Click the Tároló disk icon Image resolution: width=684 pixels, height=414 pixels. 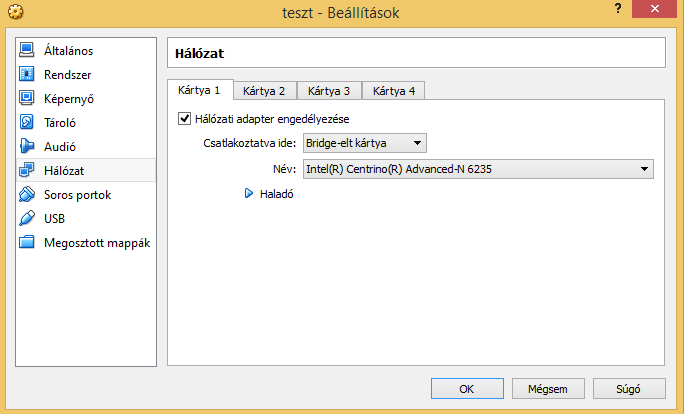pyautogui.click(x=27, y=122)
